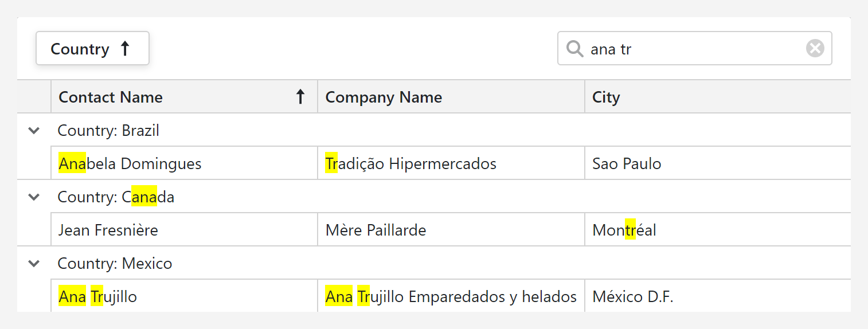Click the magnifier search icon
The height and width of the screenshot is (329, 868).
coord(574,49)
